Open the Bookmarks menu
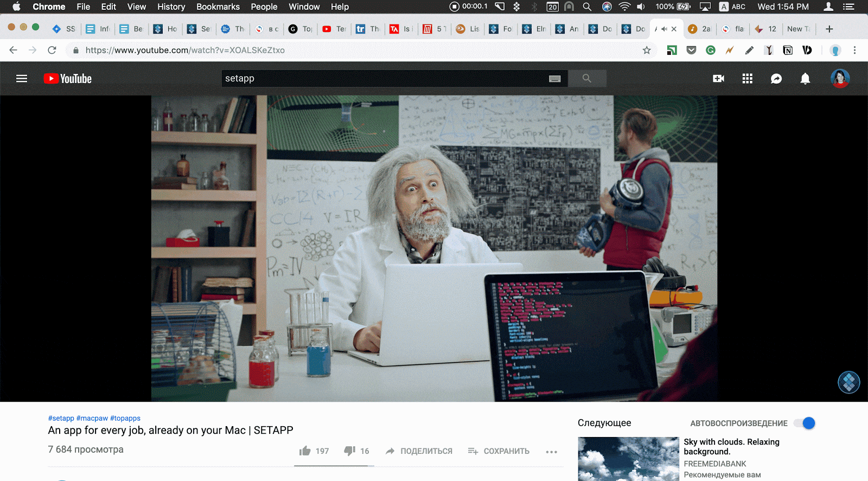868x481 pixels. tap(218, 7)
